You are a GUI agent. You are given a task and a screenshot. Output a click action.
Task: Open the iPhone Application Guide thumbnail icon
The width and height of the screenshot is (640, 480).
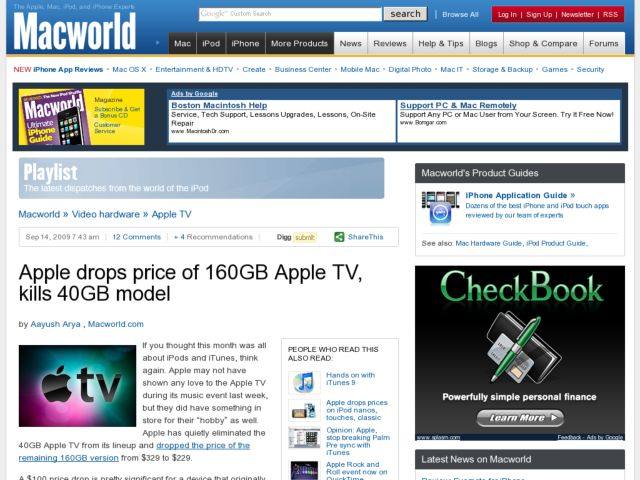point(440,207)
